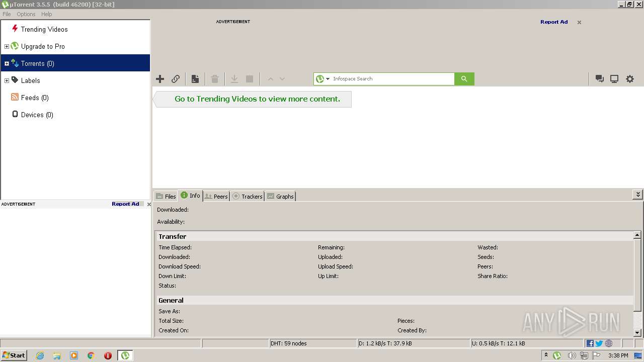
Task: Click Twitter icon in status bar
Action: pos(599,343)
